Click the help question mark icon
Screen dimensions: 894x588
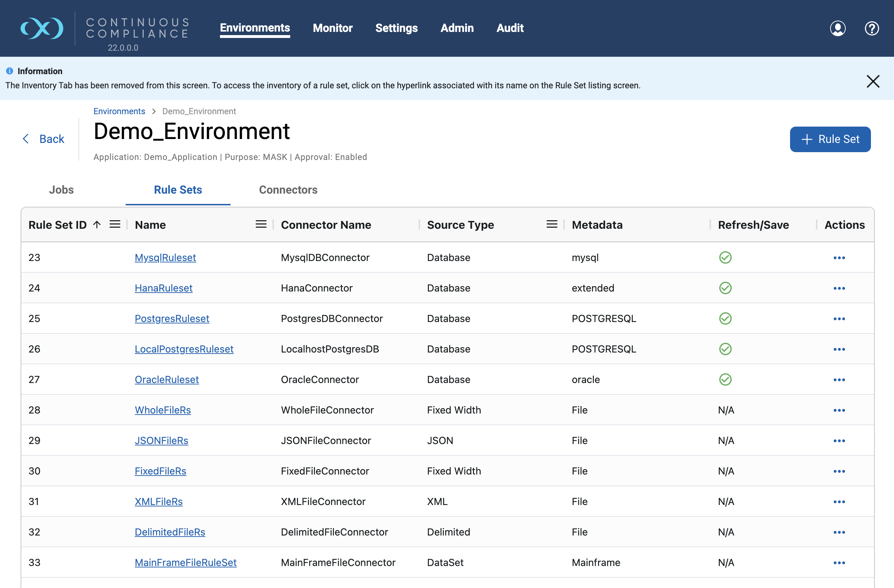pyautogui.click(x=871, y=28)
